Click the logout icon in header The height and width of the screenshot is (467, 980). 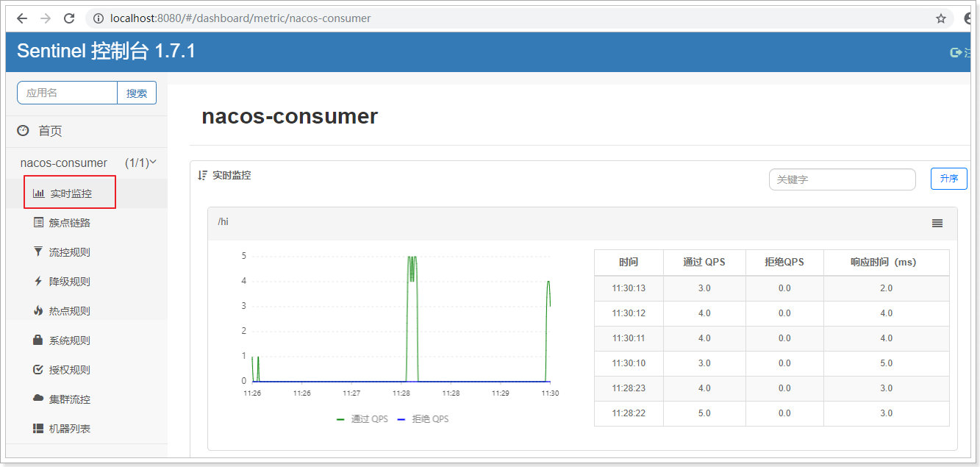tap(956, 52)
